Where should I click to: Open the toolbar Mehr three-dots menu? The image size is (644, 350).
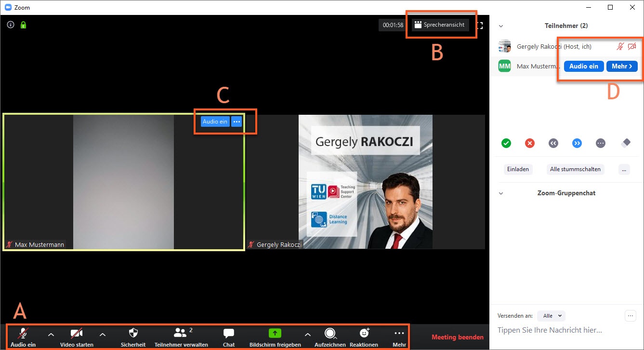tap(399, 337)
